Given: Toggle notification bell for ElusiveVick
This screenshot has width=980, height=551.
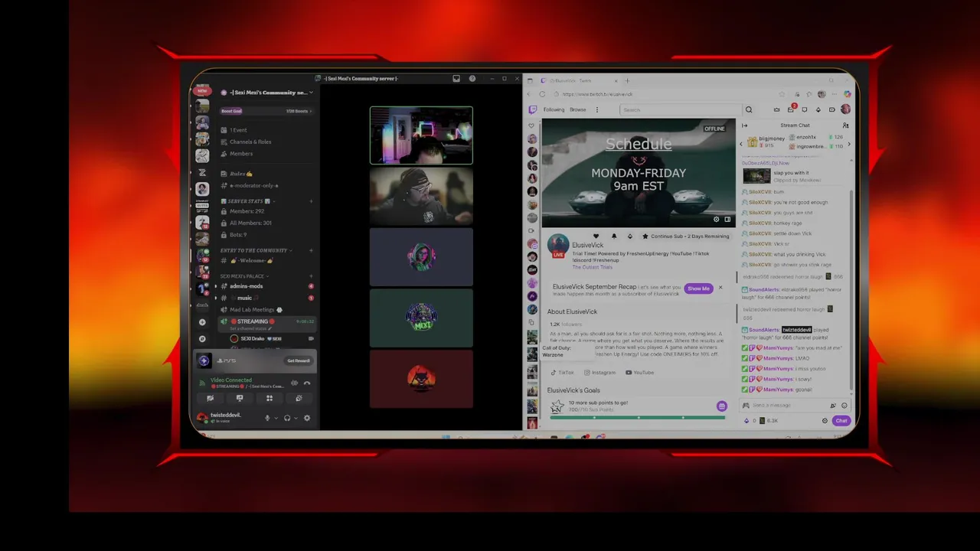Looking at the screenshot, I should (x=613, y=236).
